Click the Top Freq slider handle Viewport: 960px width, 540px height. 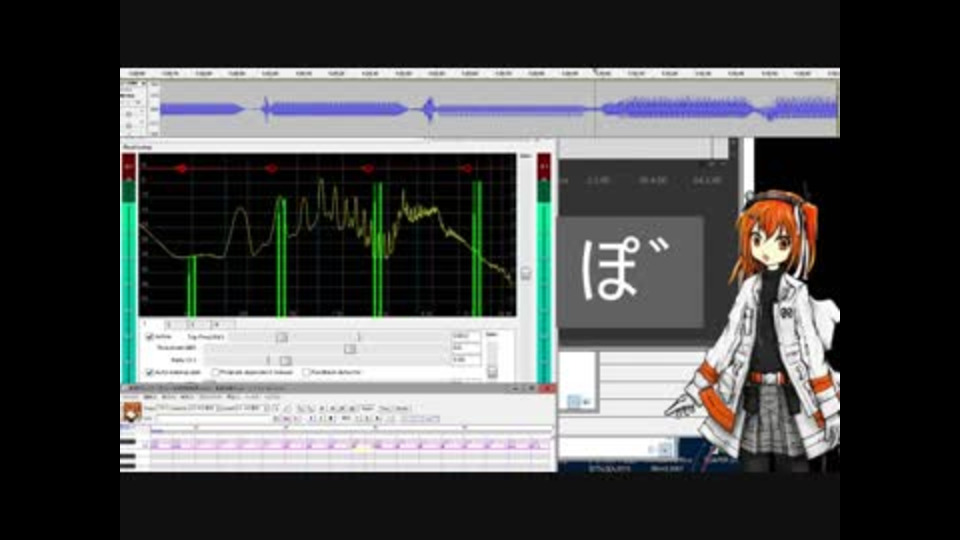tap(282, 337)
